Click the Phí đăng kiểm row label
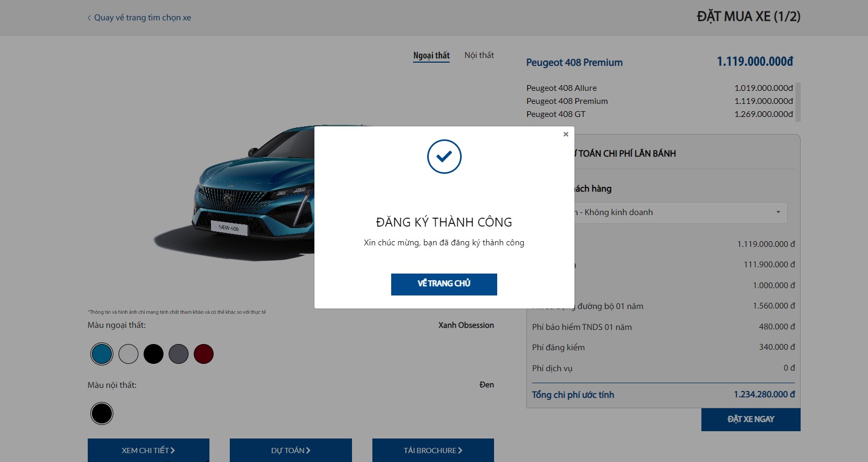Image resolution: width=868 pixels, height=462 pixels. pos(558,348)
